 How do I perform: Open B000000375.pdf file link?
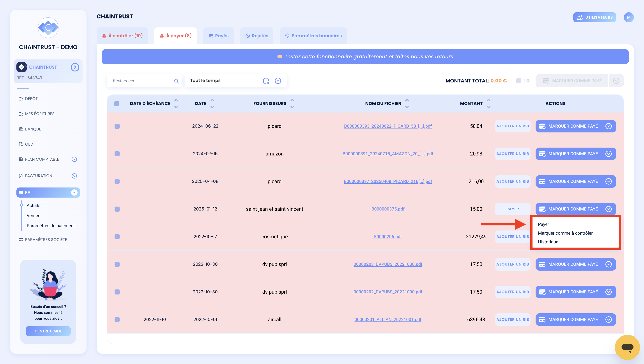[388, 209]
